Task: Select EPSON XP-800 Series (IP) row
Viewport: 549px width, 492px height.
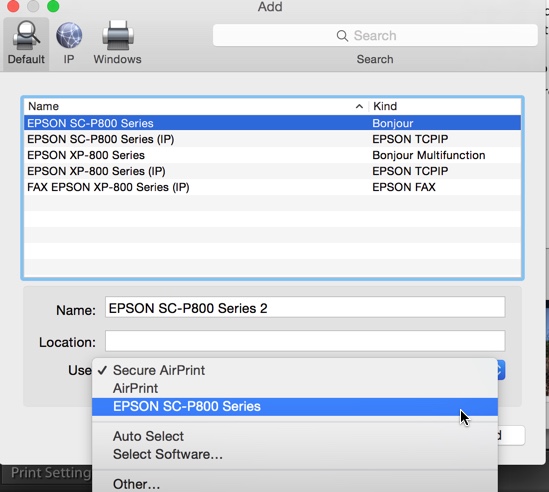Action: coord(272,171)
